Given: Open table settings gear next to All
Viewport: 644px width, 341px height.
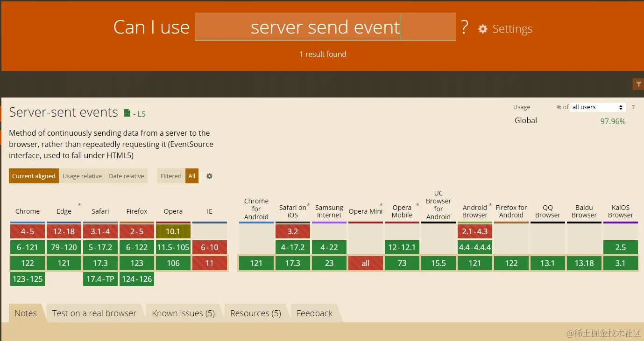Looking at the screenshot, I should click(x=209, y=176).
